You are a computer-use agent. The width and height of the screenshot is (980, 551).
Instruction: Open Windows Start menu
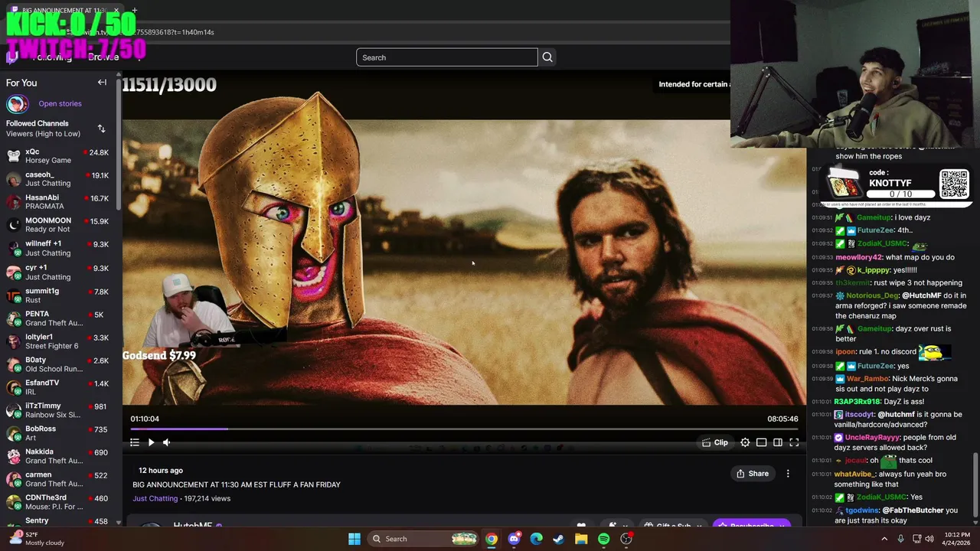354,539
